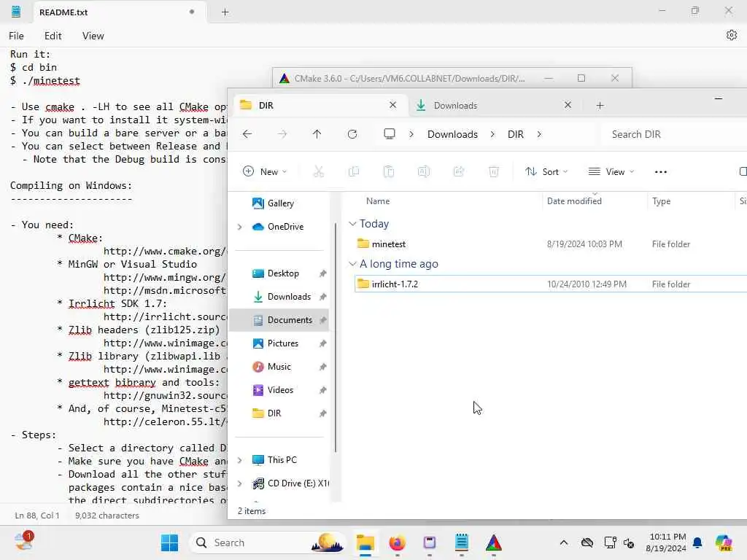Collapse the A long time ago group
The width and height of the screenshot is (747, 560).
point(352,263)
